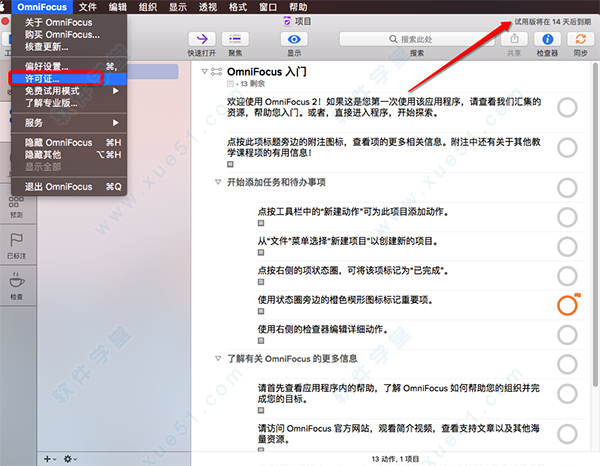Complete the 欢迎使用 OmniFocus 2 item circle

[x=567, y=108]
